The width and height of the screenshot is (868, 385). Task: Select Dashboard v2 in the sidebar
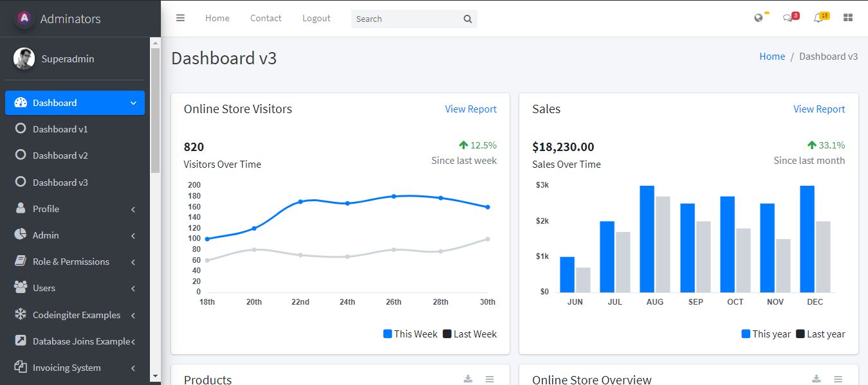pos(60,156)
